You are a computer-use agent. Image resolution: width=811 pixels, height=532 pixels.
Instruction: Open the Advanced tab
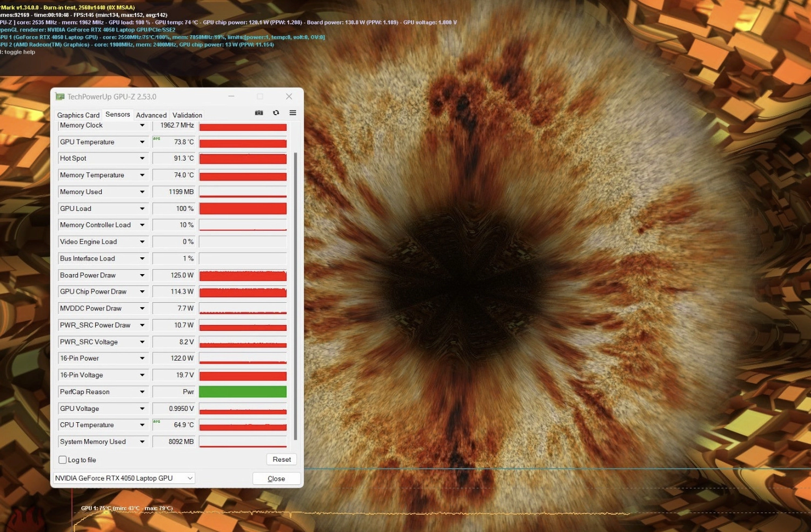point(151,115)
